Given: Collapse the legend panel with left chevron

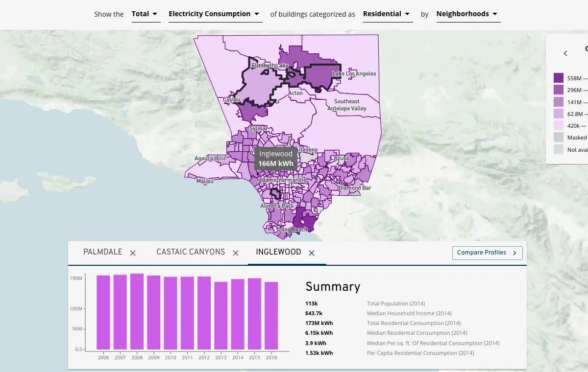Looking at the screenshot, I should 565,53.
